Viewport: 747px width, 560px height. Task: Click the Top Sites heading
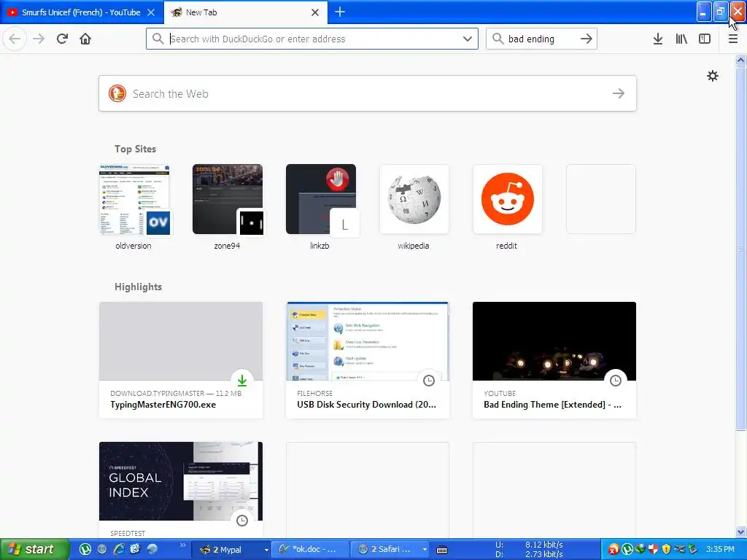click(135, 149)
